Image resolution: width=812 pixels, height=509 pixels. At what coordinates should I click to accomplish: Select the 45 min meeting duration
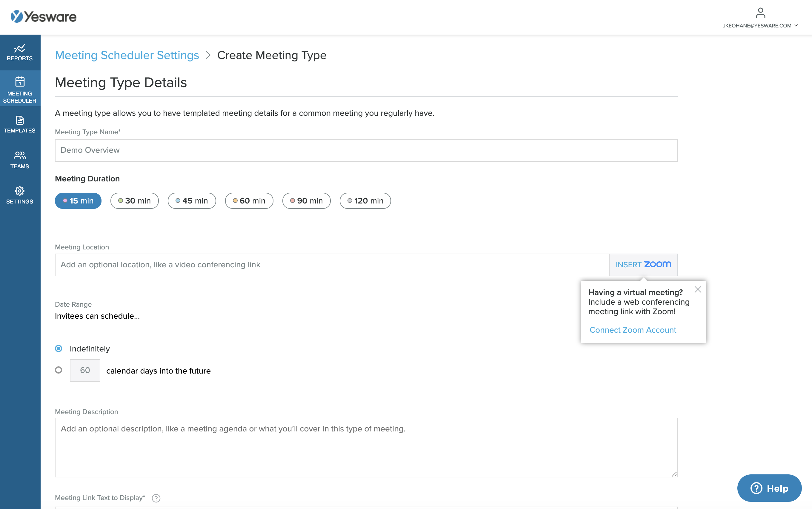191,200
